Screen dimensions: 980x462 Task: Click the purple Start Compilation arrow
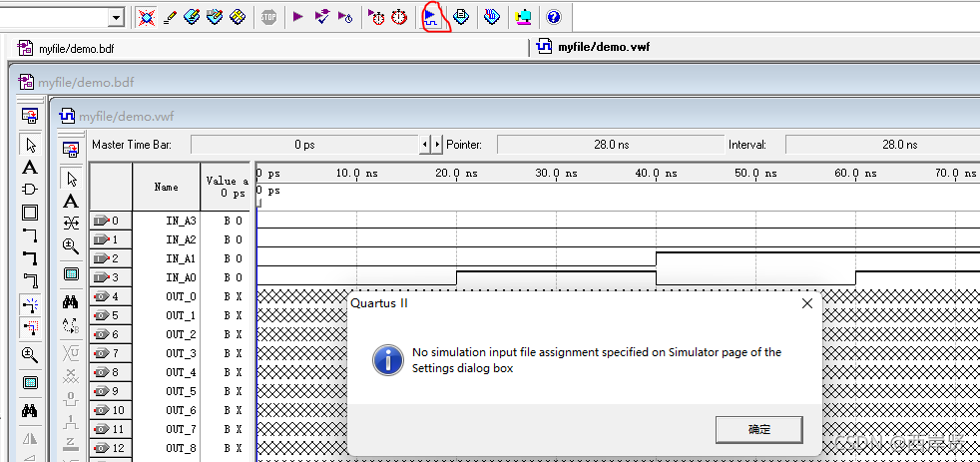click(x=298, y=17)
